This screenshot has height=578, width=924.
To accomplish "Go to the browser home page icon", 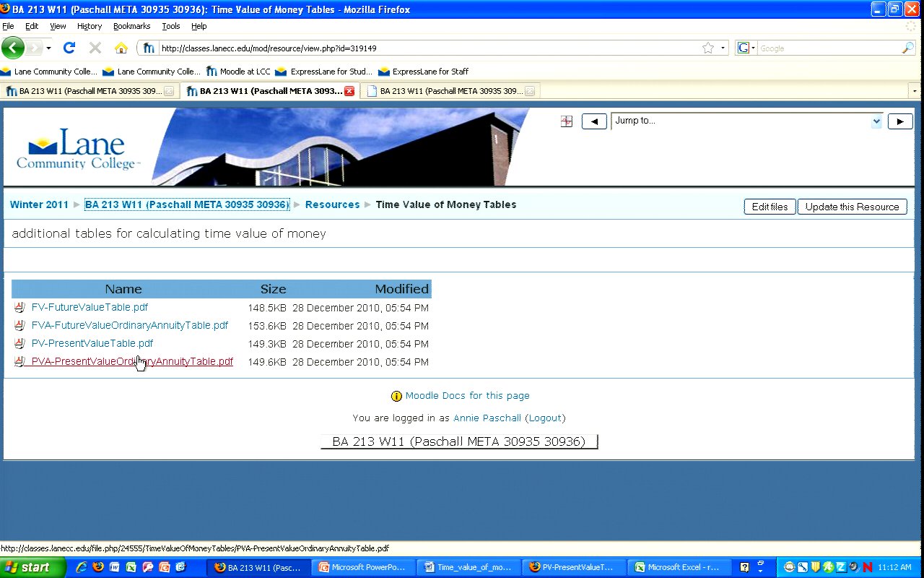I will [x=121, y=48].
